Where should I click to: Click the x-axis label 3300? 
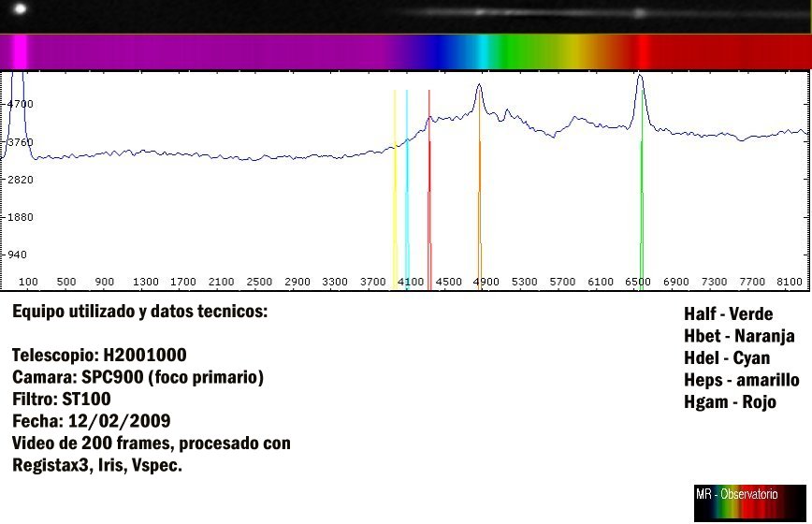click(335, 282)
